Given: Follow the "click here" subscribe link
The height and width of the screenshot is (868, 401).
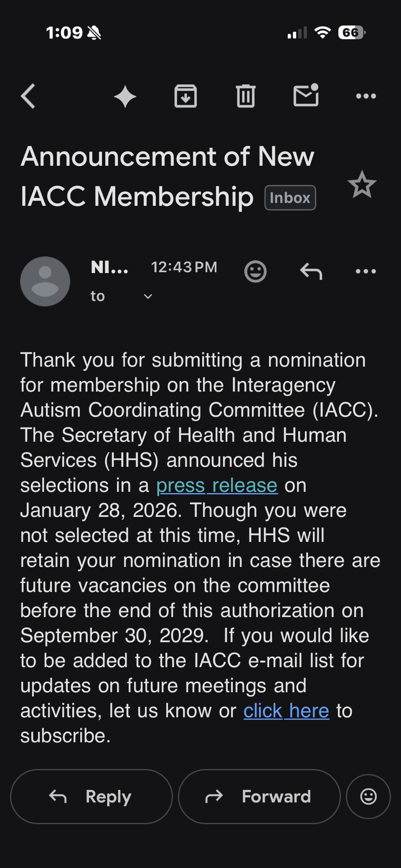Looking at the screenshot, I should [286, 711].
